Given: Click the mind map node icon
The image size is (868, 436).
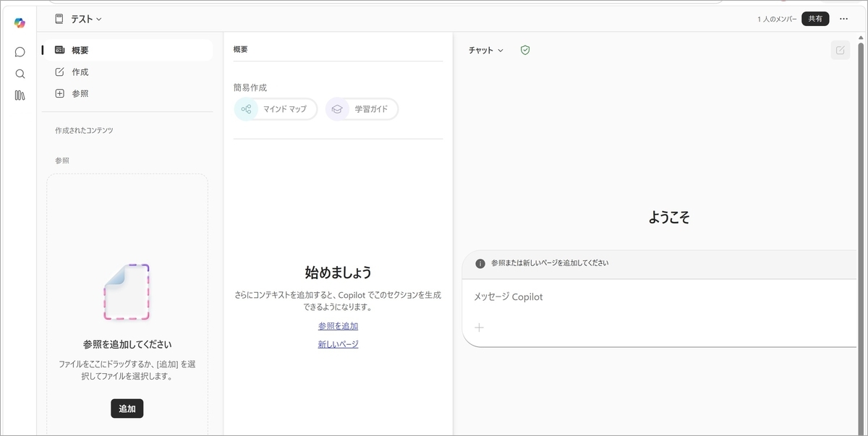Looking at the screenshot, I should 246,109.
